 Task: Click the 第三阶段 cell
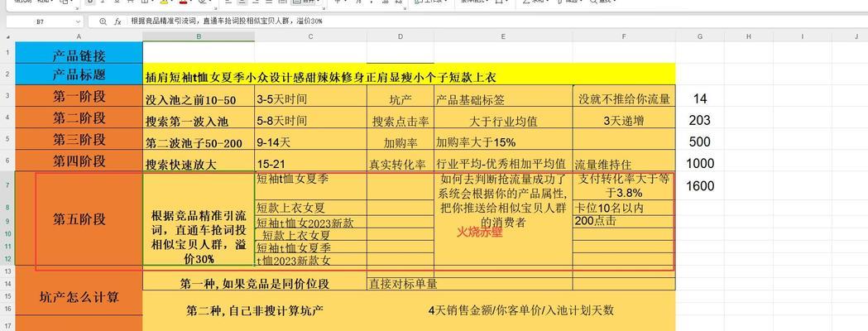(x=79, y=140)
